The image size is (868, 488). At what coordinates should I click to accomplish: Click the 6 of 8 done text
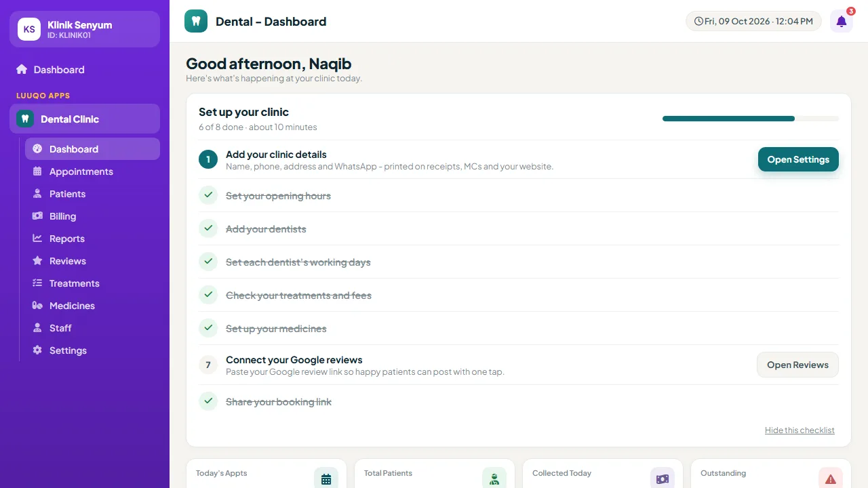(221, 127)
